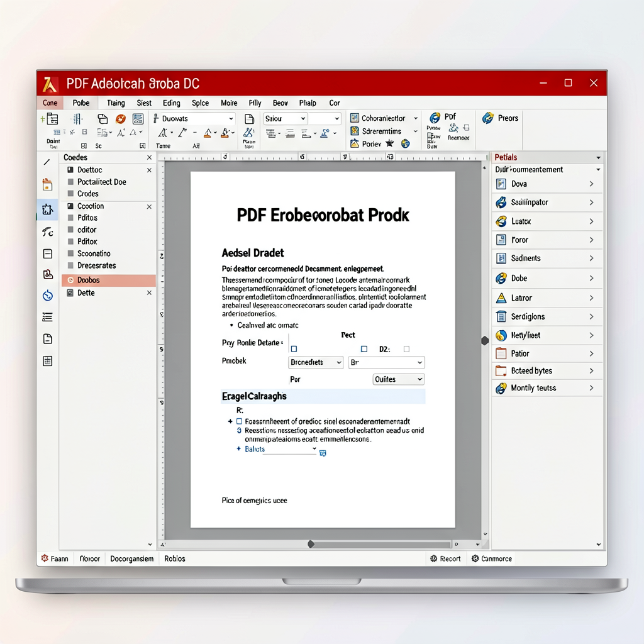Click the blue circular refresh icon in sidebar

click(x=48, y=295)
